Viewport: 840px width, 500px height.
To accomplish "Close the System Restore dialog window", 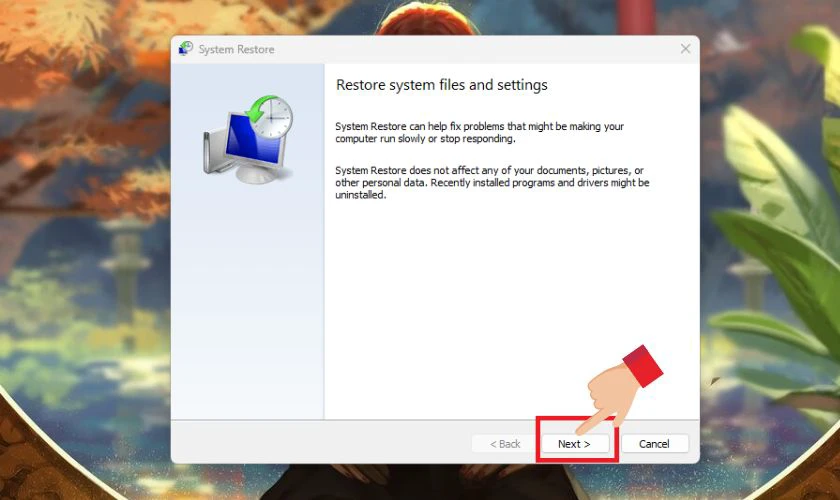I will click(x=685, y=49).
